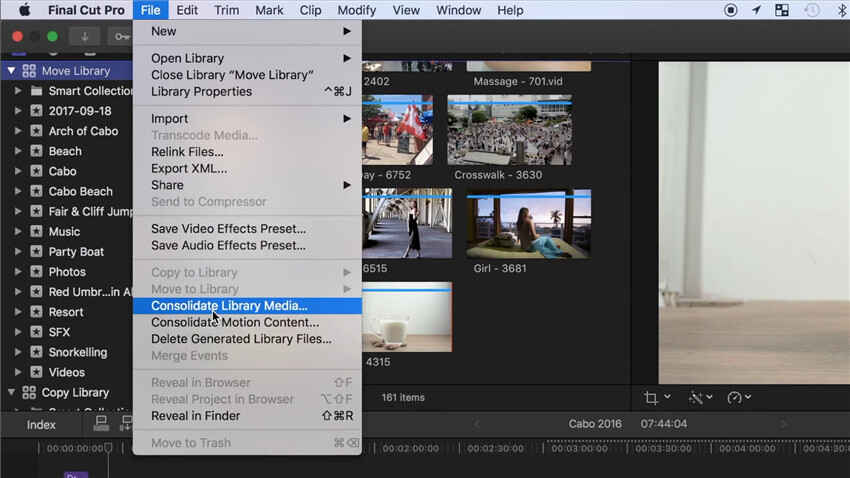Open the Apple menu
Screen dimensions: 850x478
(x=24, y=10)
